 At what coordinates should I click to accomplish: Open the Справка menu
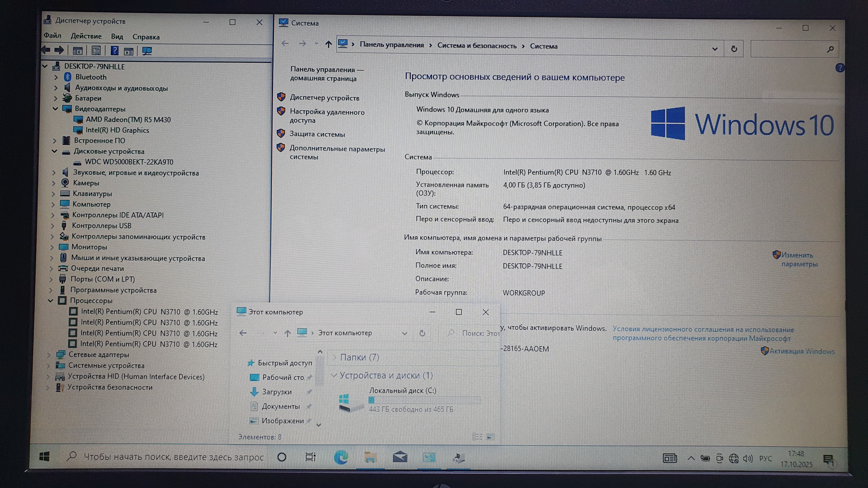(146, 37)
